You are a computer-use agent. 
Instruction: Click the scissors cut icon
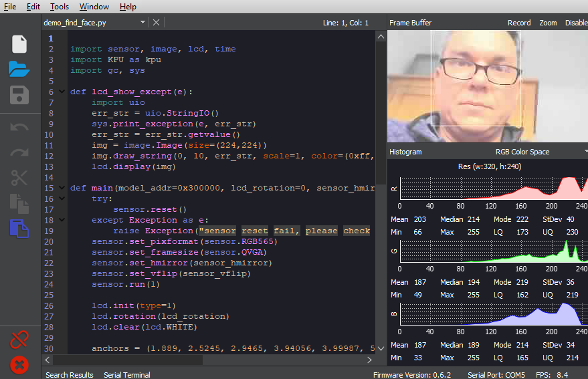19,177
